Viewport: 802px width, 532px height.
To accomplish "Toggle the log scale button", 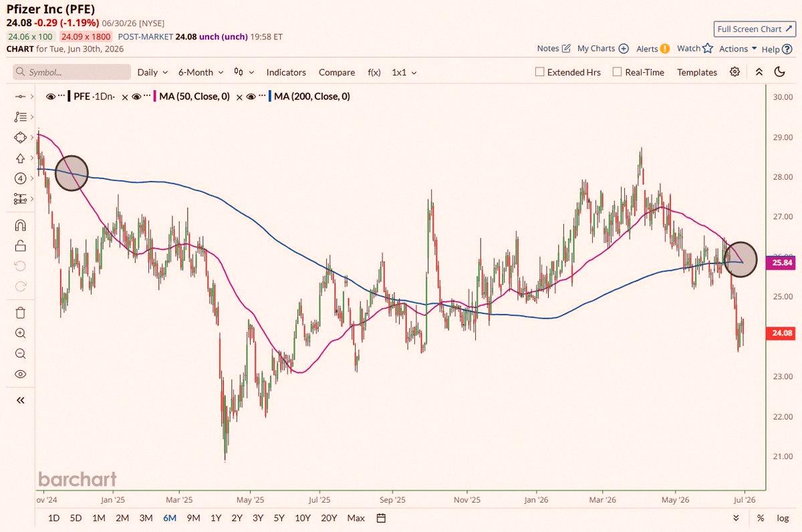I will click(x=783, y=518).
